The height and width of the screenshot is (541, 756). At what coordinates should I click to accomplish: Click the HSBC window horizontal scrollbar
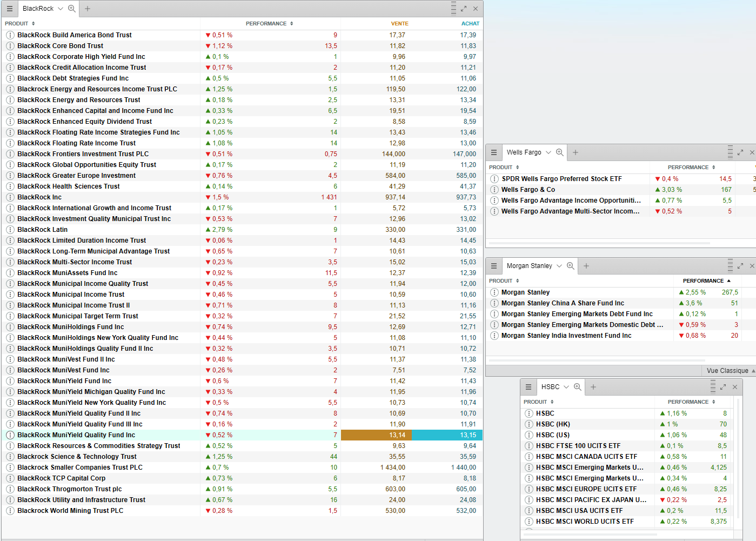591,534
